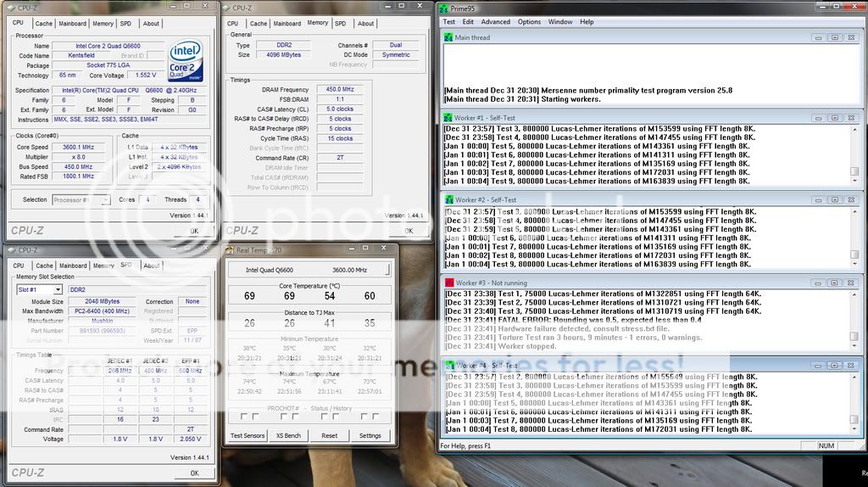Select CPU tab in the CPU-Z Memory window
The image size is (868, 487).
(232, 24)
